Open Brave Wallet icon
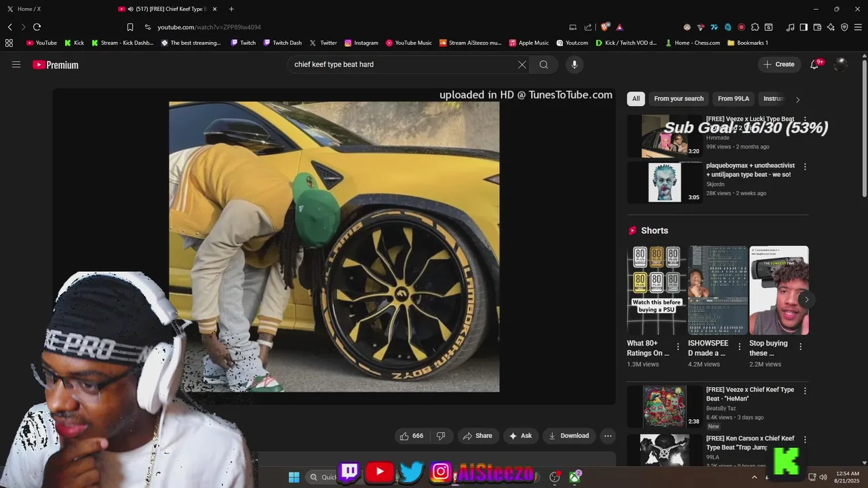 click(817, 27)
